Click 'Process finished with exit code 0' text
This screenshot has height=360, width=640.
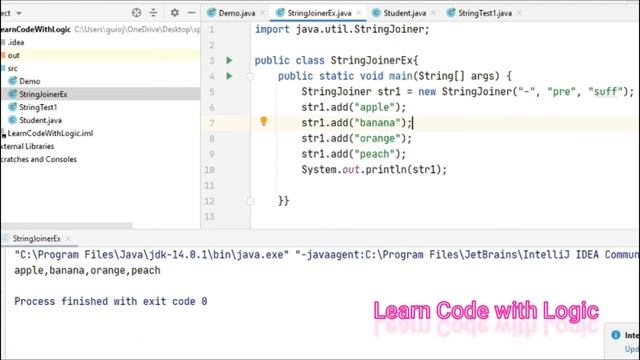(x=111, y=301)
